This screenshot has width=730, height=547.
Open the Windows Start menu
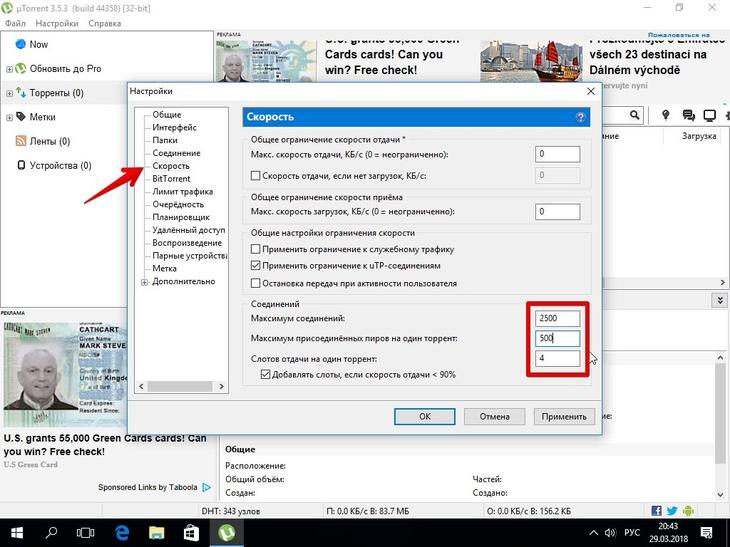tap(17, 533)
